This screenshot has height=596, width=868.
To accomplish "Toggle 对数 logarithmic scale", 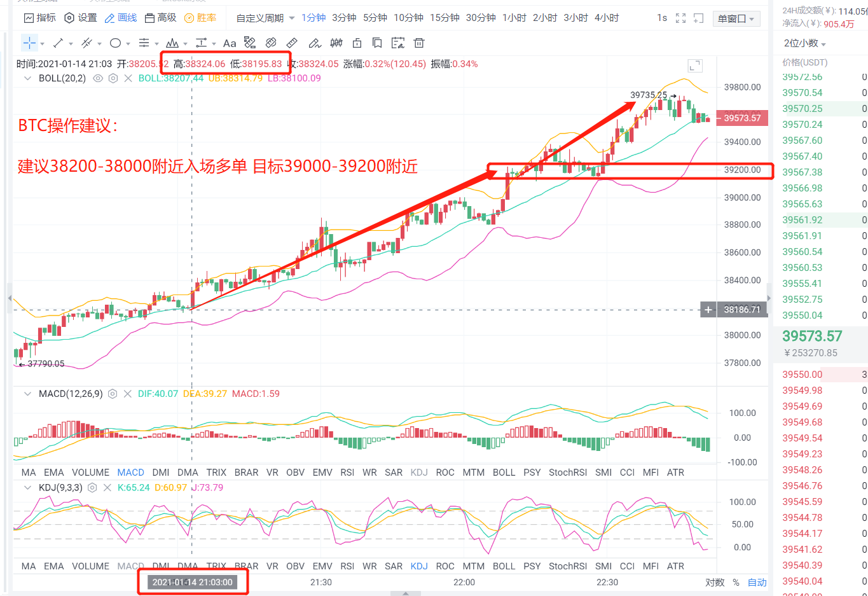I will 715,583.
